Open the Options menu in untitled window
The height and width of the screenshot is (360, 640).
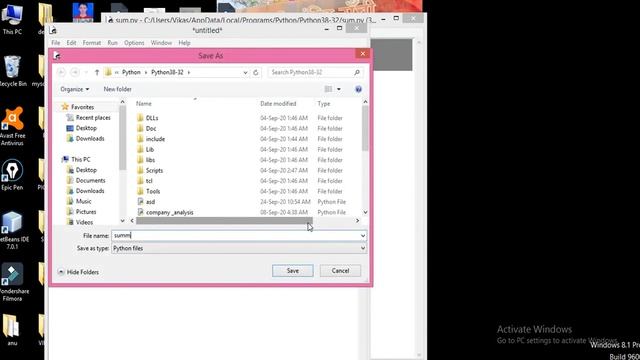(x=134, y=43)
